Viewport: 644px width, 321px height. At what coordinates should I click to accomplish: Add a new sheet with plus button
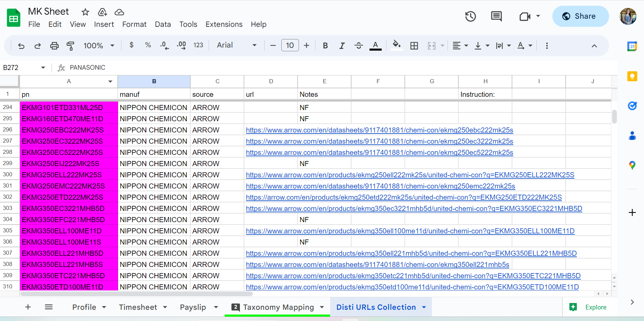(28, 307)
